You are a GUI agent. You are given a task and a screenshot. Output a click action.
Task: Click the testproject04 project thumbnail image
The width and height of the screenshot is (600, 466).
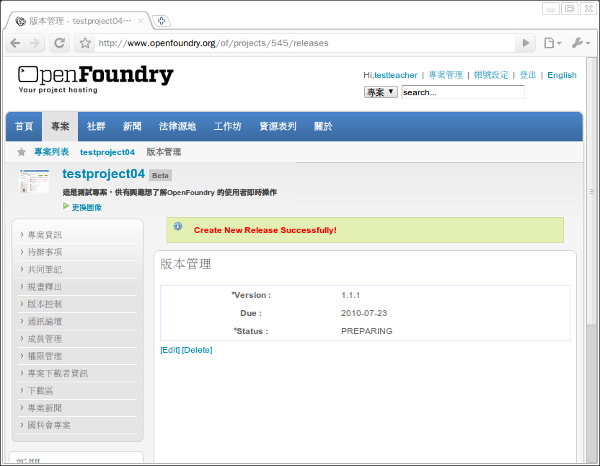(x=34, y=181)
